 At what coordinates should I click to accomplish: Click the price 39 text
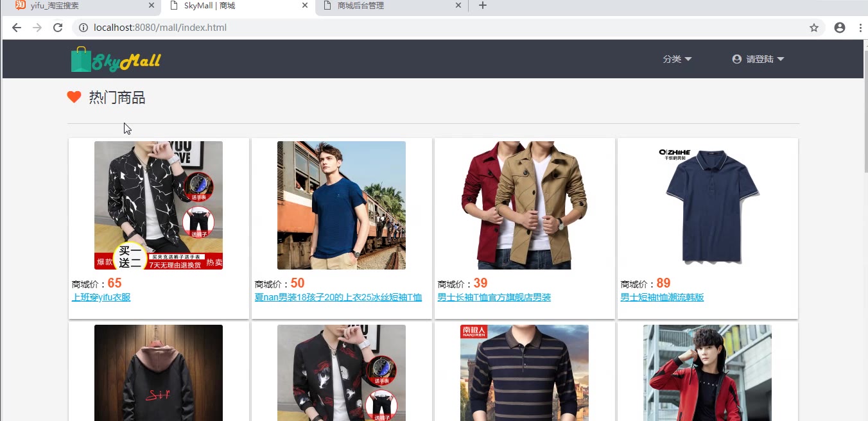coord(480,283)
